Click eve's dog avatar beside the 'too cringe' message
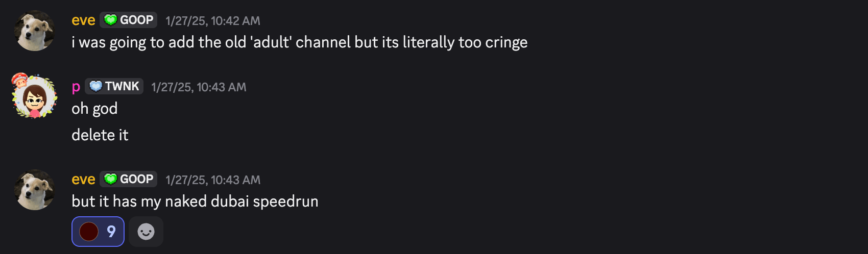The height and width of the screenshot is (254, 868). point(34,31)
